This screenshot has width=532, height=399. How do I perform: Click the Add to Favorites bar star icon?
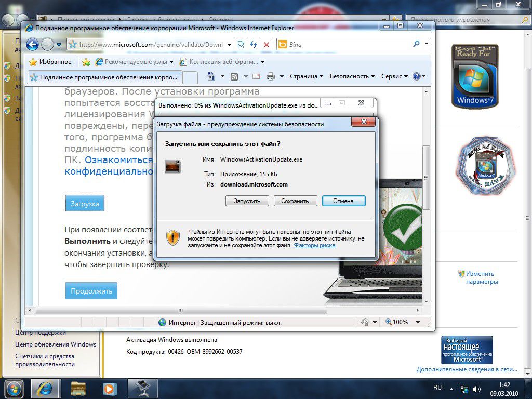[86, 62]
